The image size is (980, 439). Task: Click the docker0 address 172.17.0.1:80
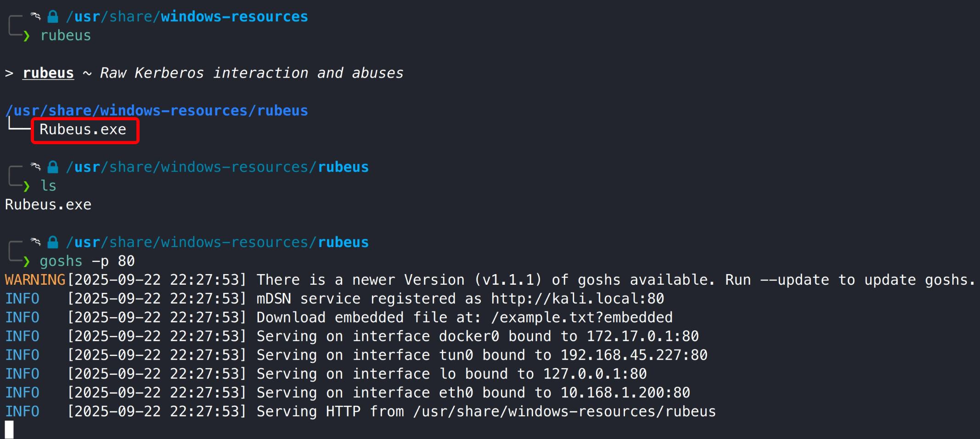pyautogui.click(x=642, y=337)
